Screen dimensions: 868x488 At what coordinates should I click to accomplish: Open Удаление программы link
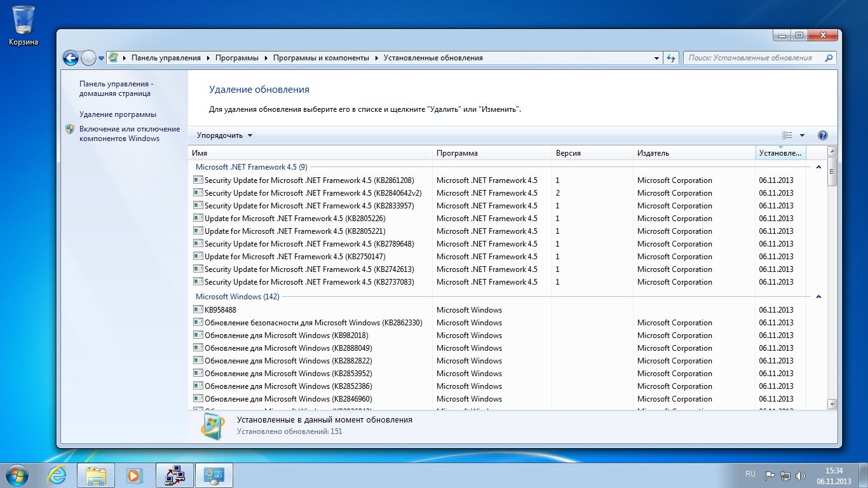tap(118, 114)
